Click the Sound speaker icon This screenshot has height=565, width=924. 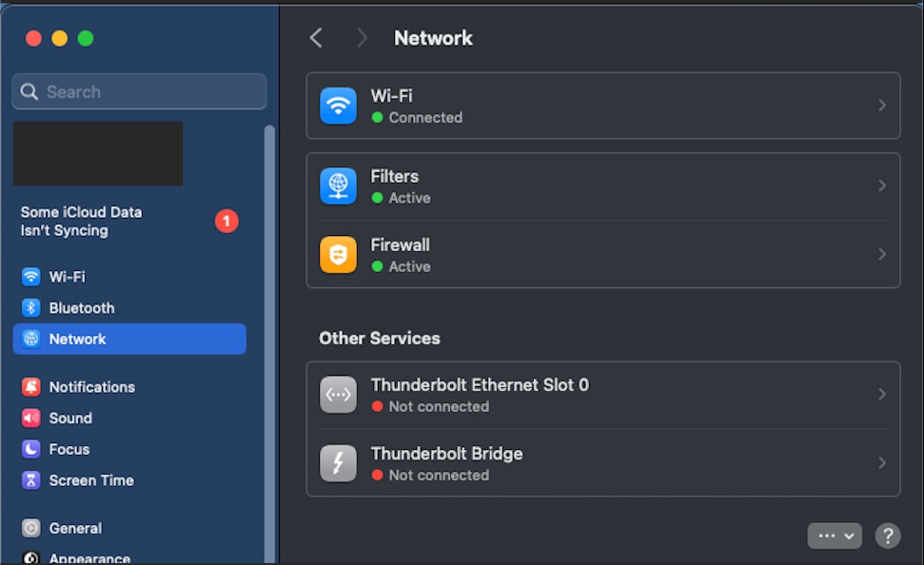point(30,418)
